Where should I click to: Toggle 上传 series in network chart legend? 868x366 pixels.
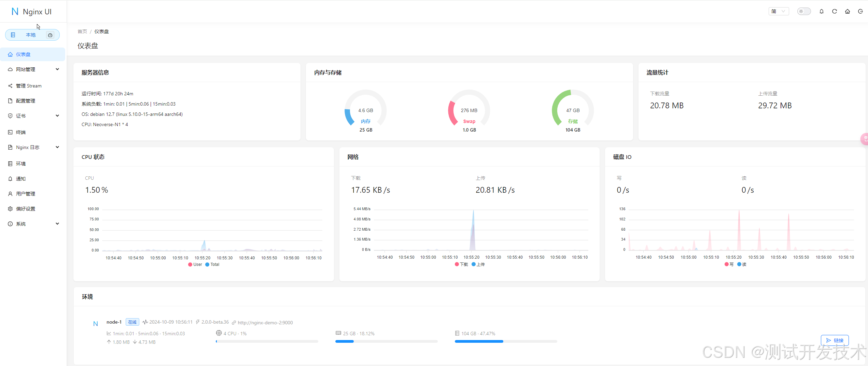[x=478, y=265]
